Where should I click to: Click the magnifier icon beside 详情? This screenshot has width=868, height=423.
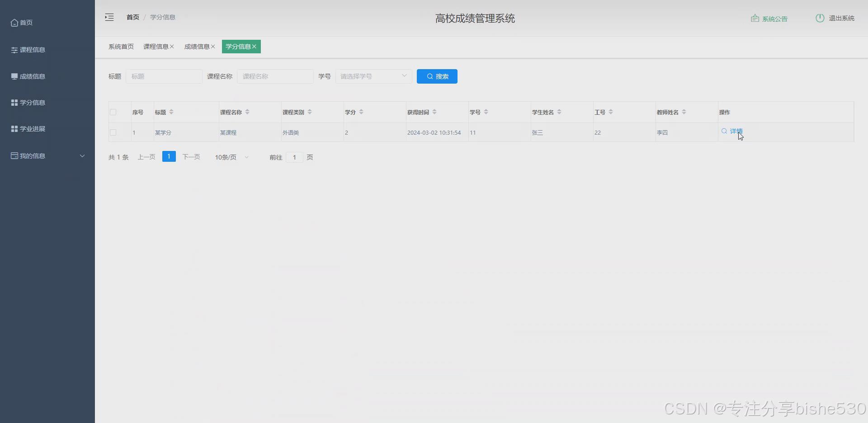pos(724,131)
